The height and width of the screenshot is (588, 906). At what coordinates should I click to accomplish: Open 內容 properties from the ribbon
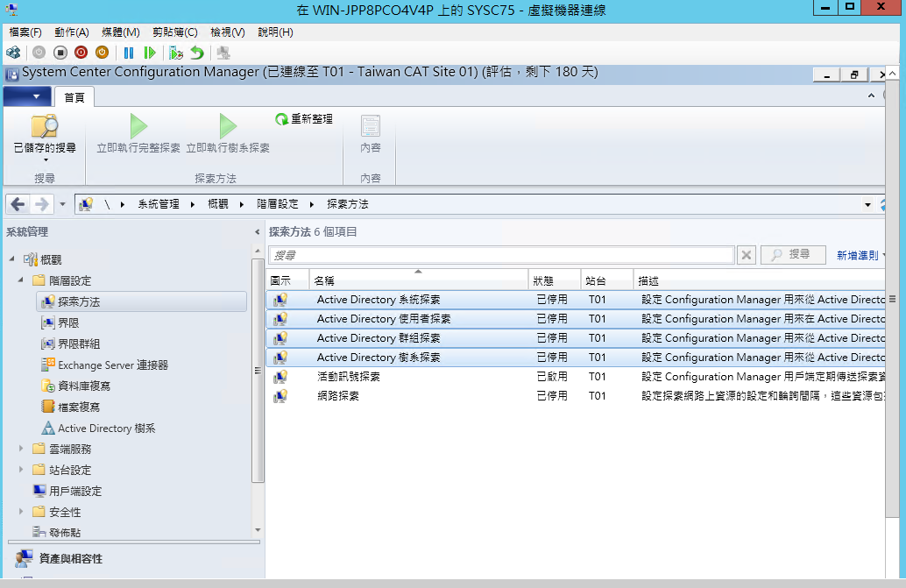tap(371, 133)
